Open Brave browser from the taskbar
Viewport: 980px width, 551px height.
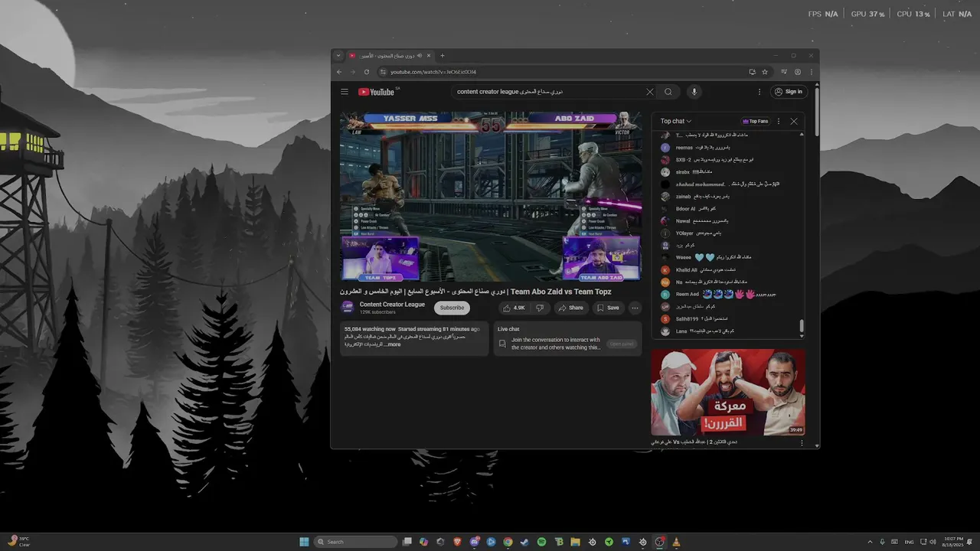457,542
